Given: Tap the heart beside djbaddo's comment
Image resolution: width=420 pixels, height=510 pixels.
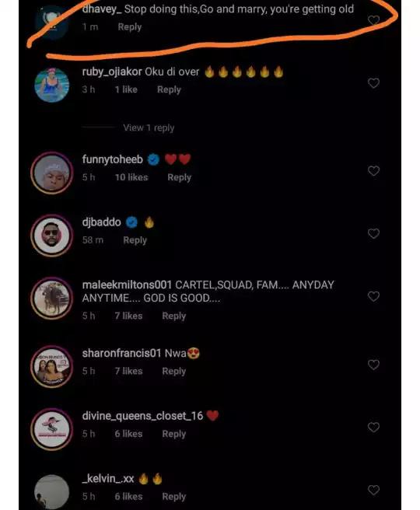Looking at the screenshot, I should (373, 233).
